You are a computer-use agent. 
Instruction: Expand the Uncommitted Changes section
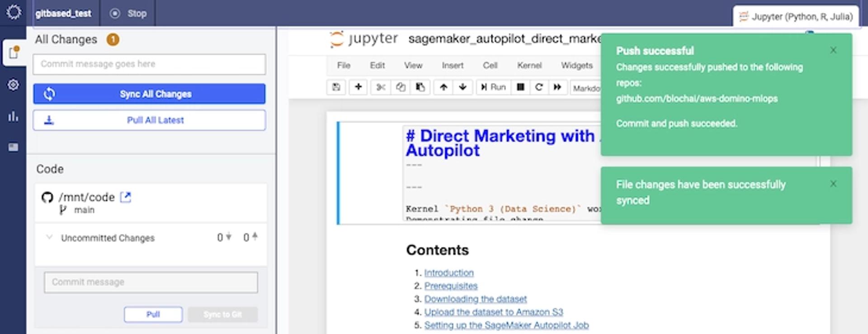(x=50, y=237)
